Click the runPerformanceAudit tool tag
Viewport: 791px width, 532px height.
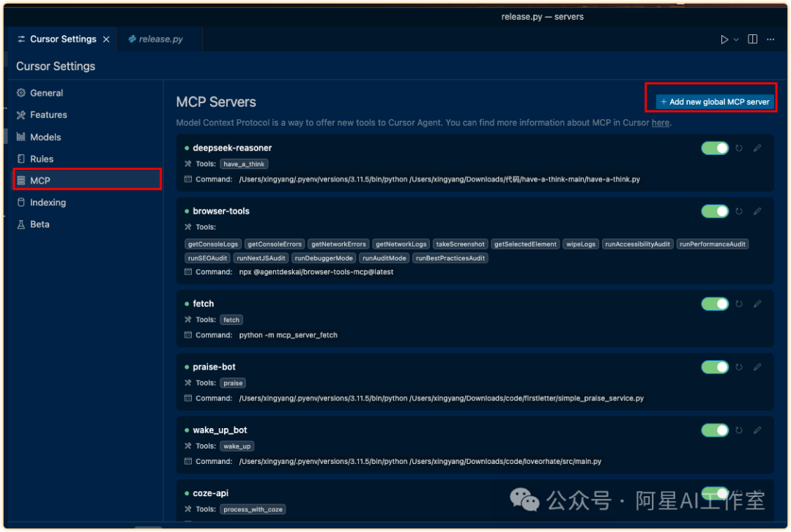[x=713, y=244]
